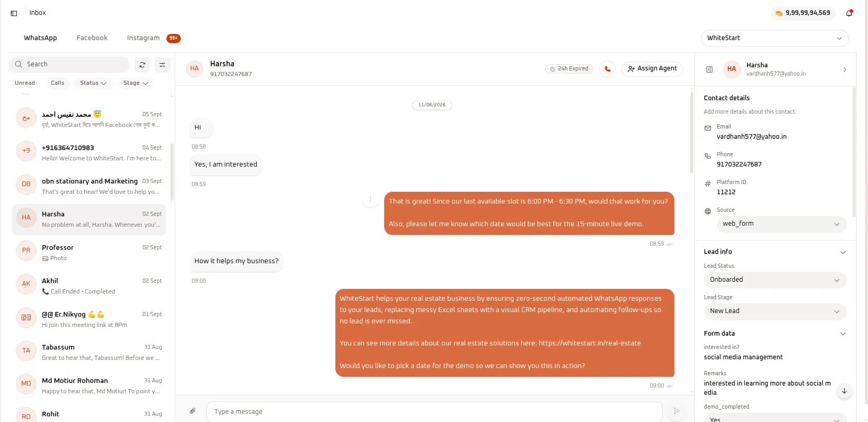Open the Tabassum conversation
Screen dimensions: 868x422
[x=89, y=353]
